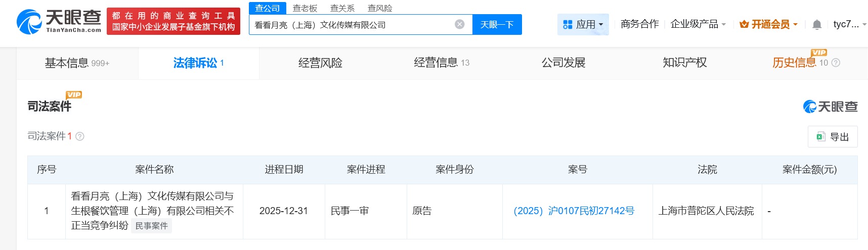Click the 案件进程 column header
Image resolution: width=868 pixels, height=250 pixels.
[366, 170]
